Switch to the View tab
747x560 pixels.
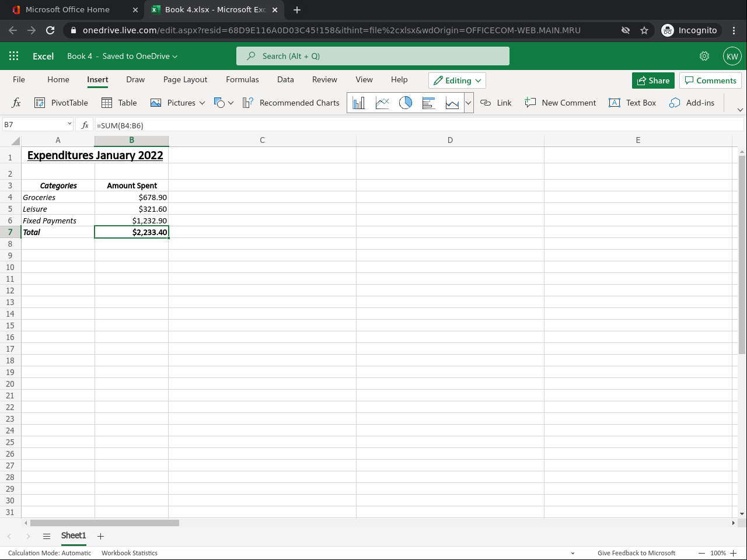[x=364, y=80]
